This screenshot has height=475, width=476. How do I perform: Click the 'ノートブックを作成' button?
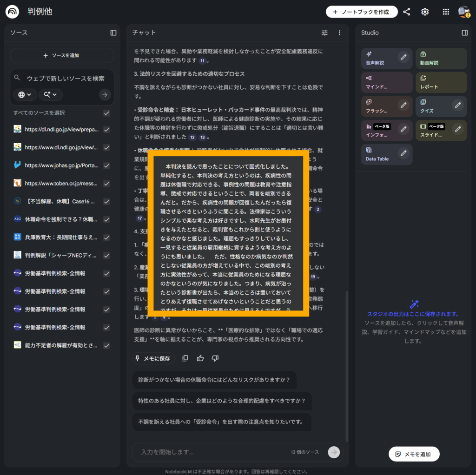click(362, 12)
